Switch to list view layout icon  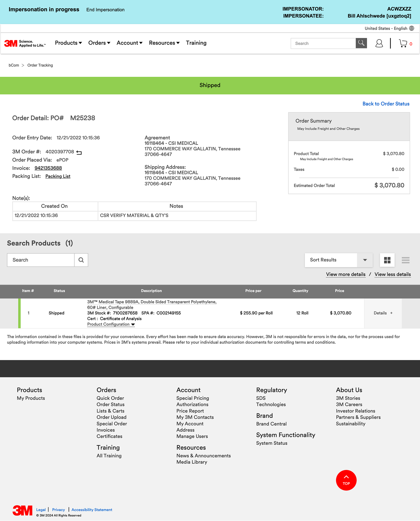click(405, 260)
